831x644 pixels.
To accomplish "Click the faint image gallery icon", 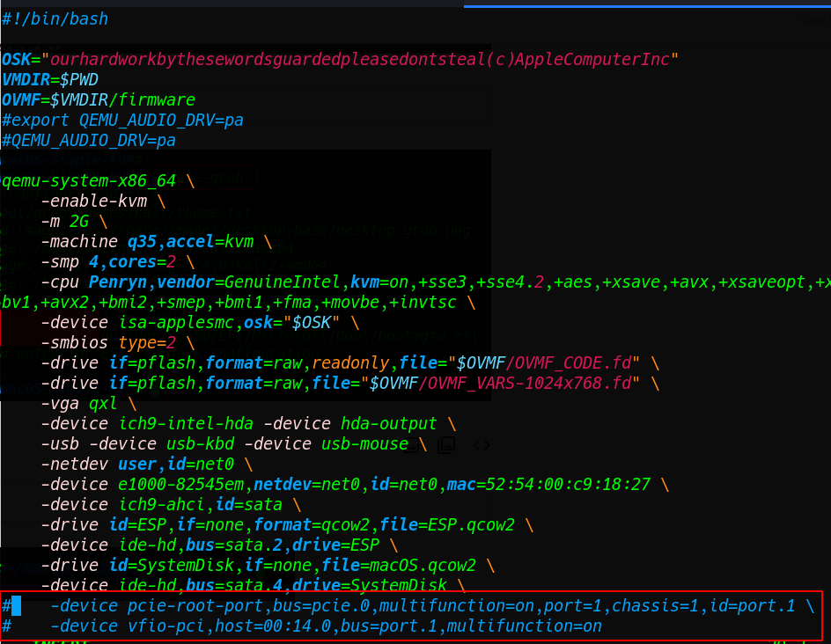I will tap(447, 445).
